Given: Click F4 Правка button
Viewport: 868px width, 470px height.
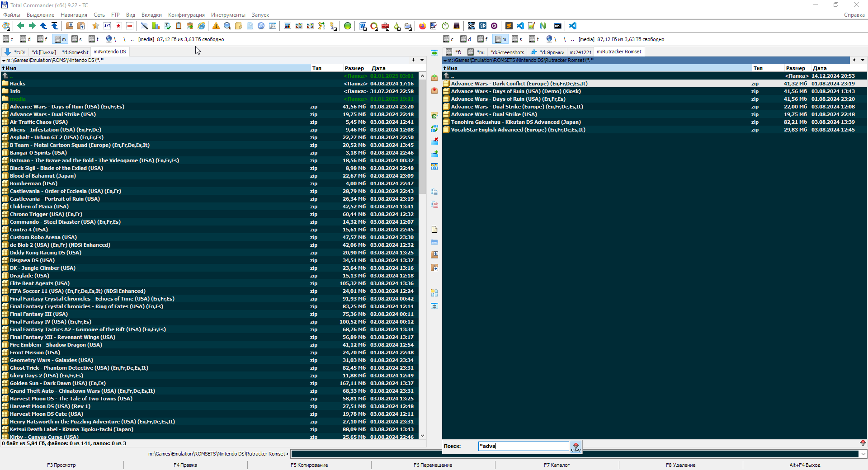Looking at the screenshot, I should (x=185, y=465).
